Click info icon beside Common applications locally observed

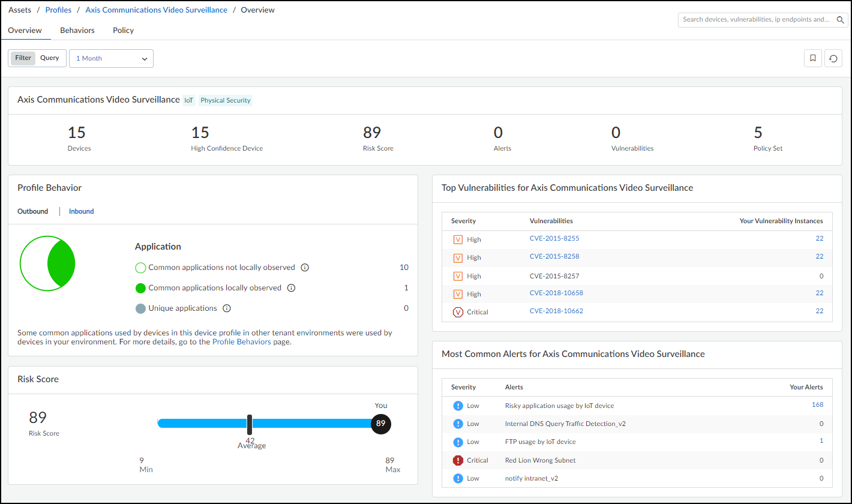pyautogui.click(x=291, y=288)
